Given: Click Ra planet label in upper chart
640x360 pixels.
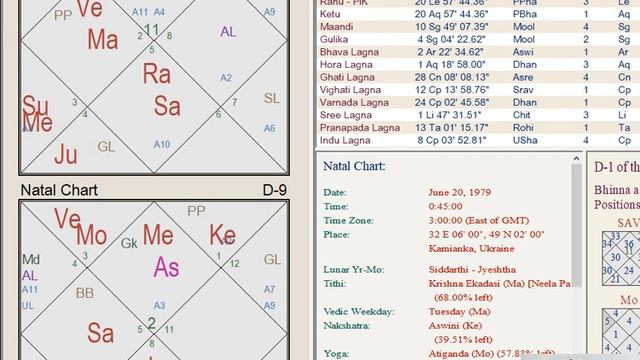Looking at the screenshot, I should coord(156,74).
